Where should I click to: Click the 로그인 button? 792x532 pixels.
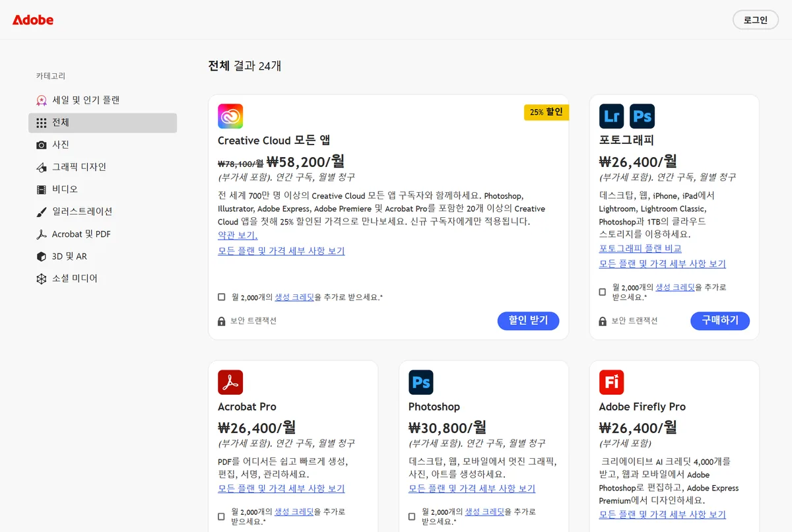(756, 20)
